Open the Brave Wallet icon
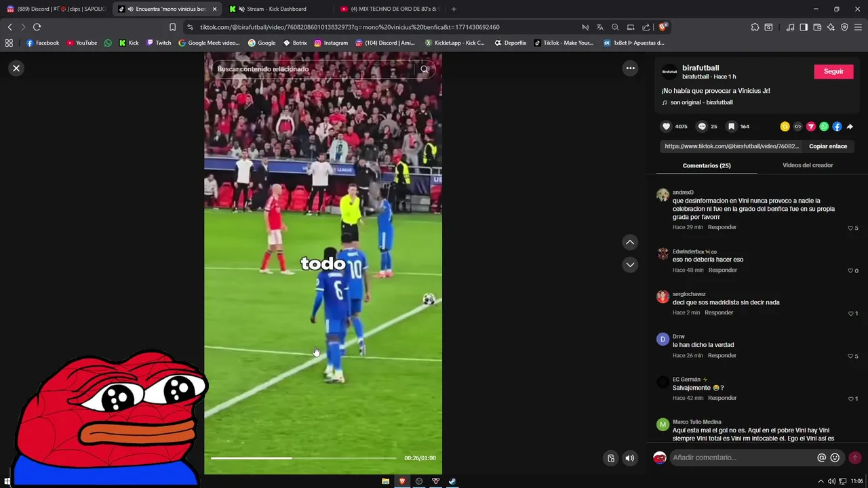 (817, 27)
